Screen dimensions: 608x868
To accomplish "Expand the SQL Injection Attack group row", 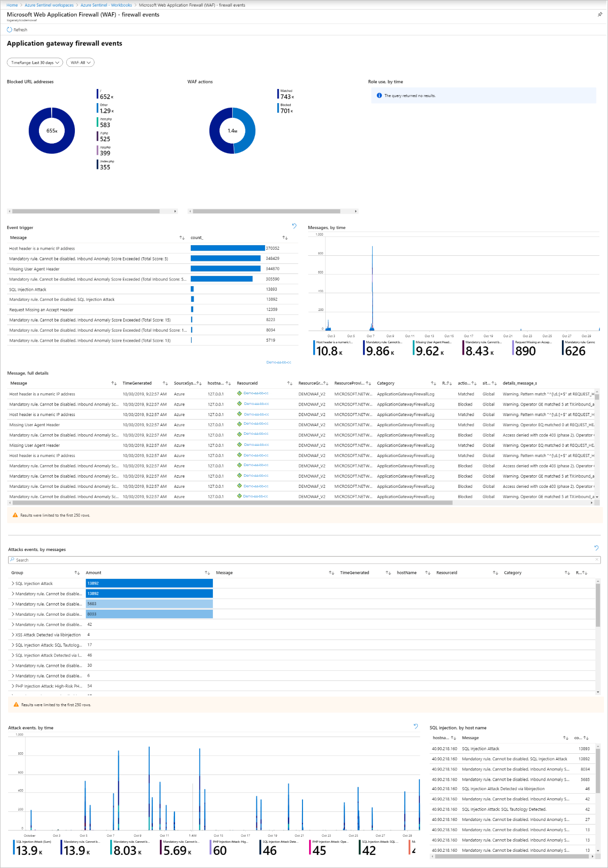I will pos(13,583).
